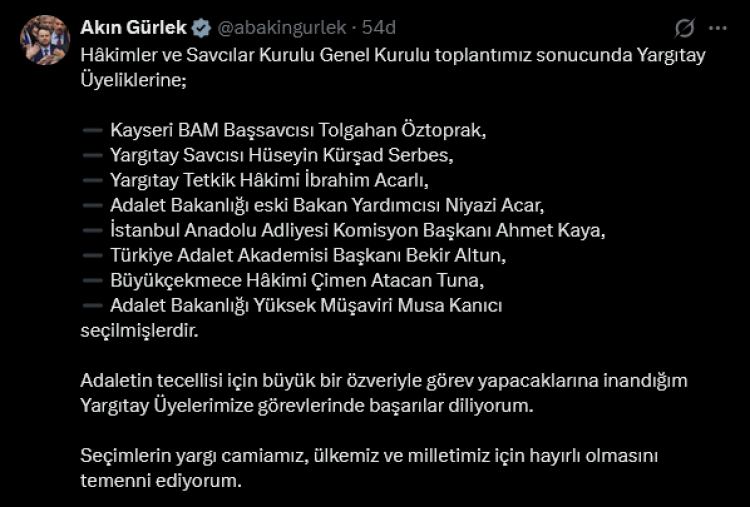The image size is (750, 507).
Task: Click the line naming Ahmet Kaya
Action: point(358,231)
